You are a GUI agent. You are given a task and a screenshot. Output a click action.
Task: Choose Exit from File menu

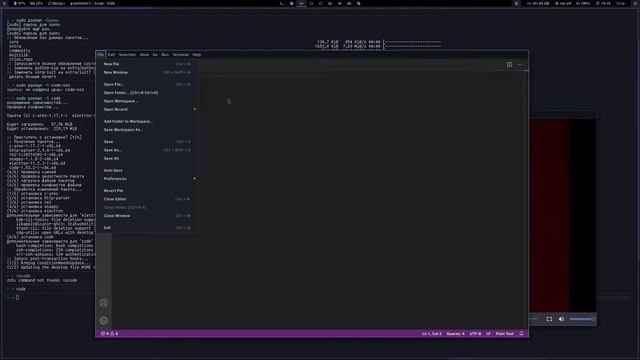pyautogui.click(x=147, y=228)
